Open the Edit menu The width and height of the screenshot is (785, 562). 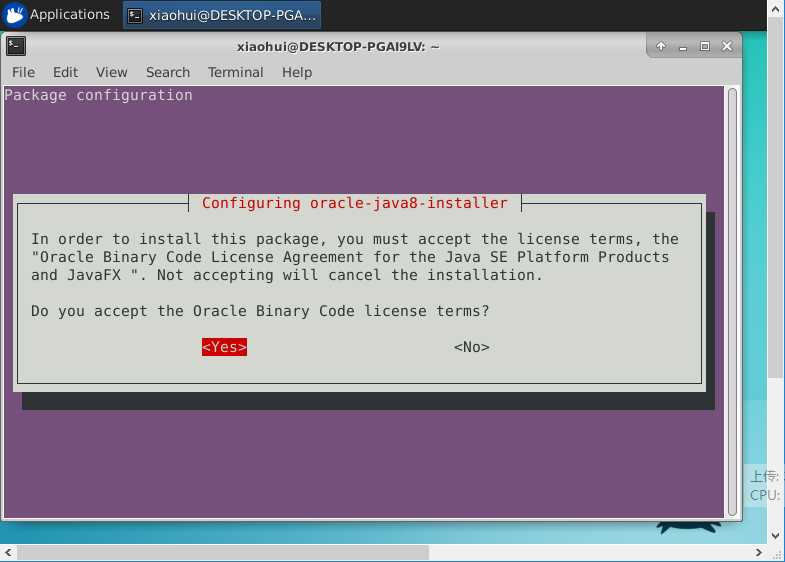[66, 73]
